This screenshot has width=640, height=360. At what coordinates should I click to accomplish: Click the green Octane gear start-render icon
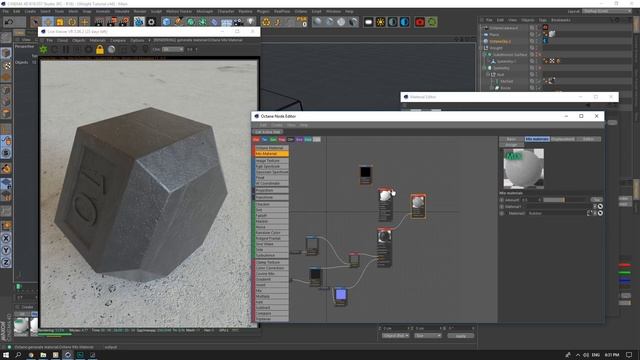click(43, 49)
